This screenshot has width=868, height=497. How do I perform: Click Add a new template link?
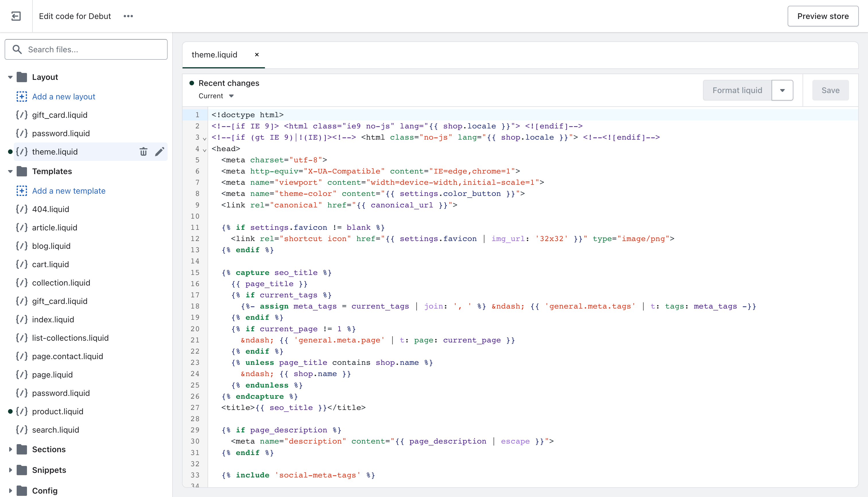click(x=69, y=191)
